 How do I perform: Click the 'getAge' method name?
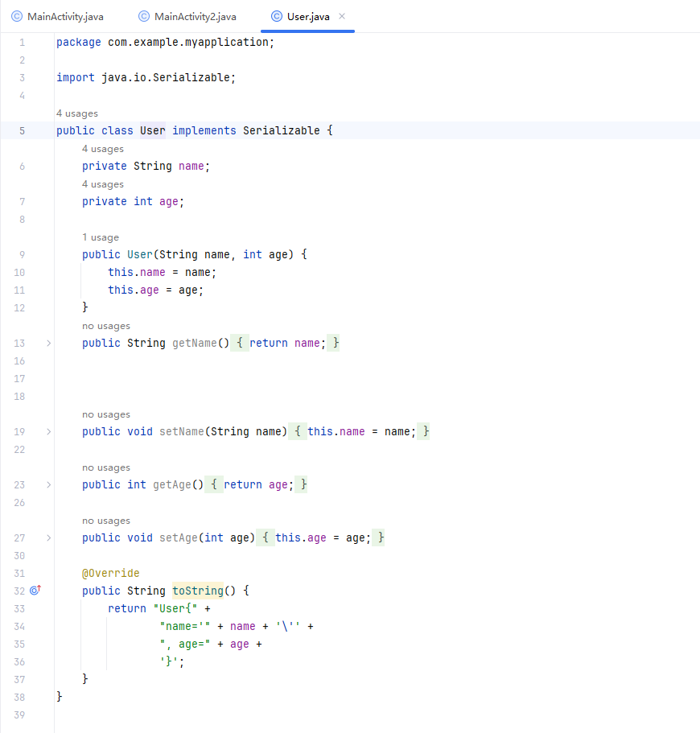pyautogui.click(x=172, y=484)
